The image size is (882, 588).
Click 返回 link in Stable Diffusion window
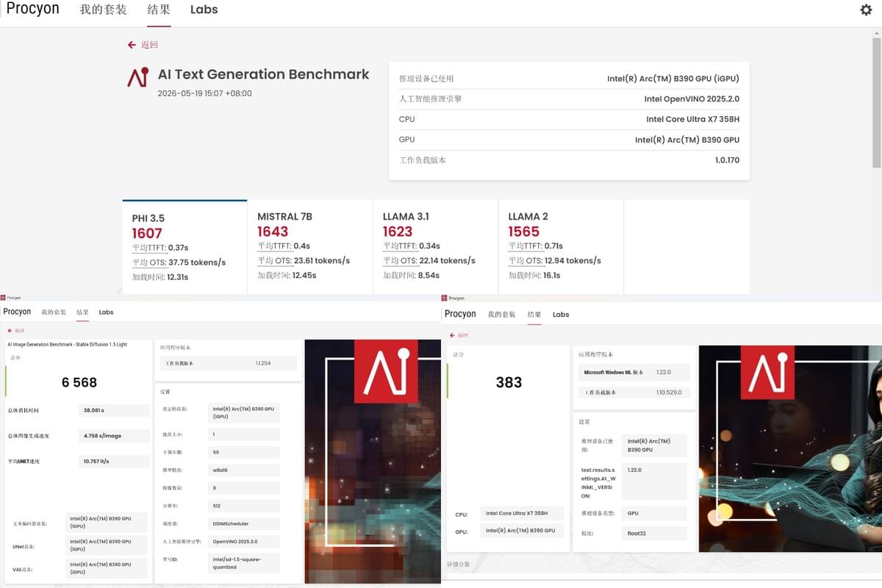(19, 331)
